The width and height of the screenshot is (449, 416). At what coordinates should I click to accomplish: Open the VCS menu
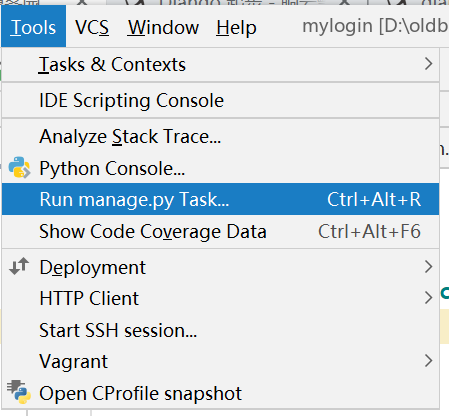click(92, 27)
